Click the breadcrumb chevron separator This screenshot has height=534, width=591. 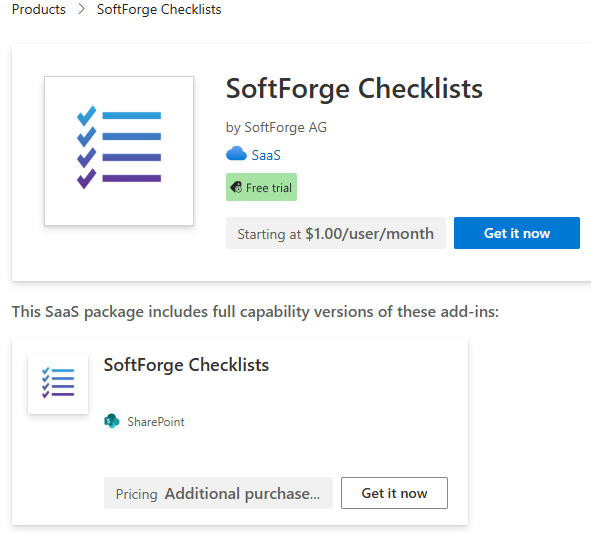pos(81,9)
